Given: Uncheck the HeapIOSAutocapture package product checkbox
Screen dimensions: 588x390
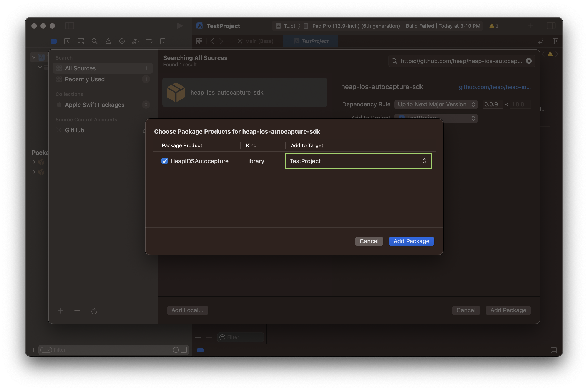Looking at the screenshot, I should tap(164, 161).
